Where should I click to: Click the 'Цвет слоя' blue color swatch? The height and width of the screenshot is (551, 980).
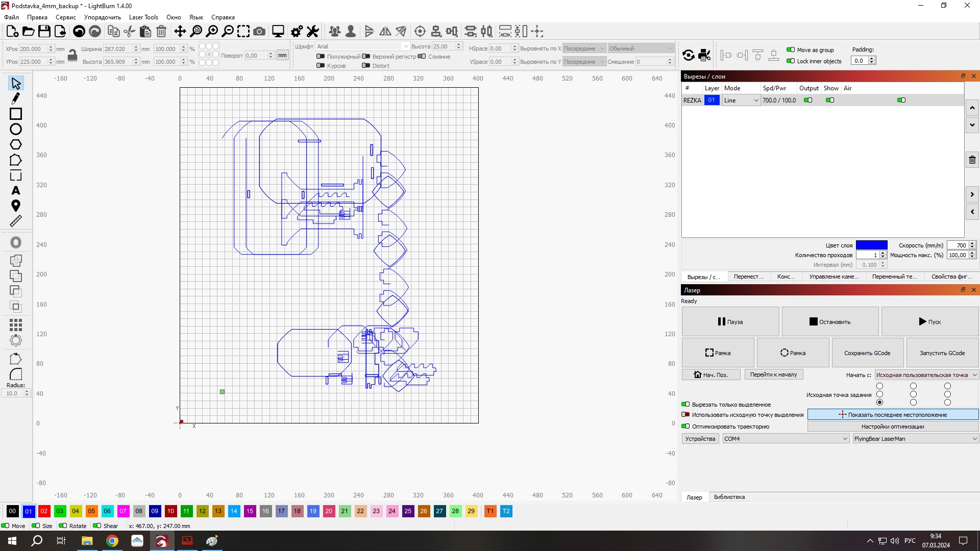point(871,245)
